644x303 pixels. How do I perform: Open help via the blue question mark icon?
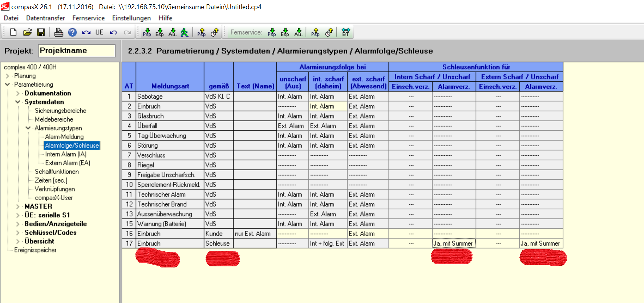[x=72, y=32]
